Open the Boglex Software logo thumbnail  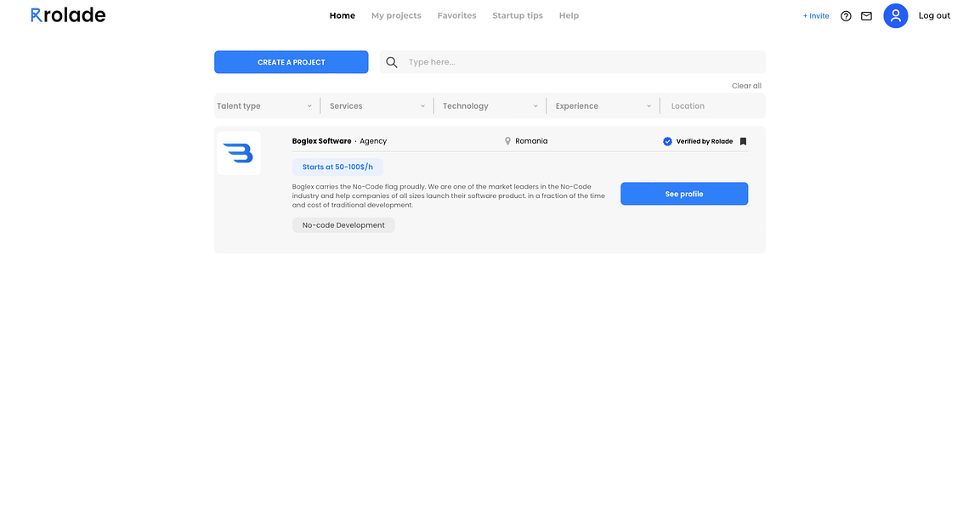point(239,152)
